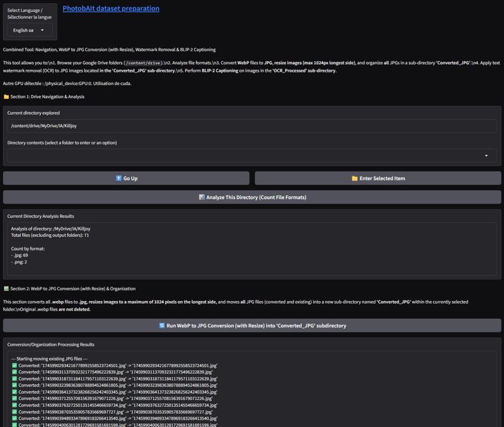The width and height of the screenshot is (504, 427).
Task: Click the image icon beside Section 2 heading
Action: pos(6,288)
